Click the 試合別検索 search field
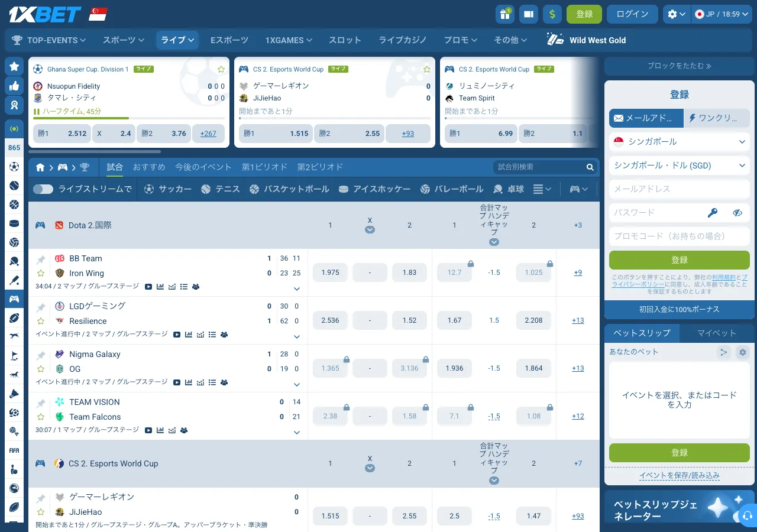 539,167
